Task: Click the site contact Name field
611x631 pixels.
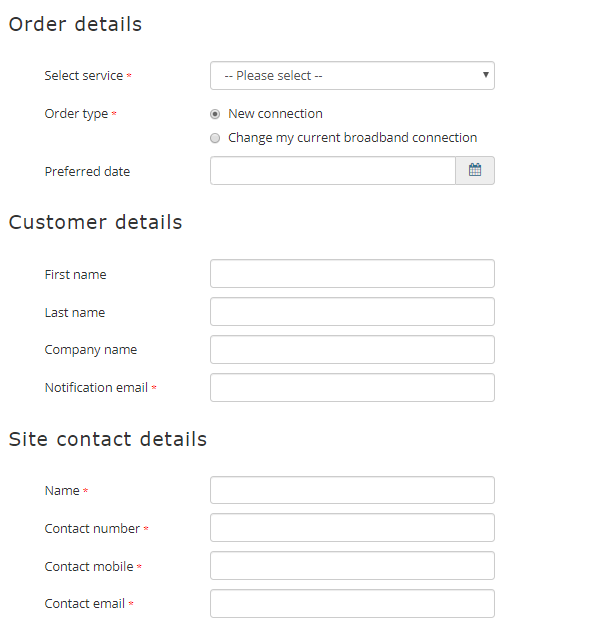Action: click(x=352, y=490)
